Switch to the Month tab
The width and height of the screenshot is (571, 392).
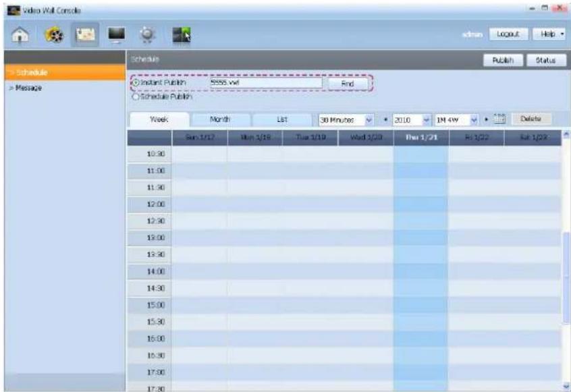[x=220, y=119]
